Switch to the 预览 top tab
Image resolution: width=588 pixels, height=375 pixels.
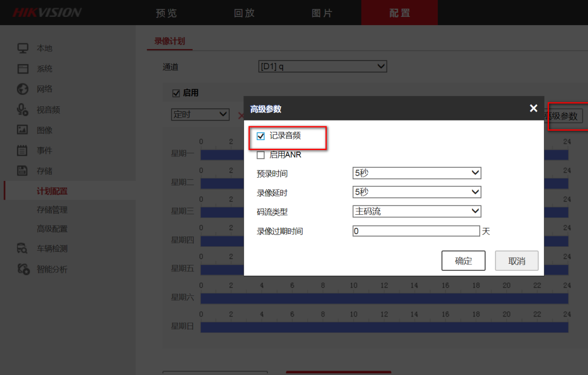point(166,13)
